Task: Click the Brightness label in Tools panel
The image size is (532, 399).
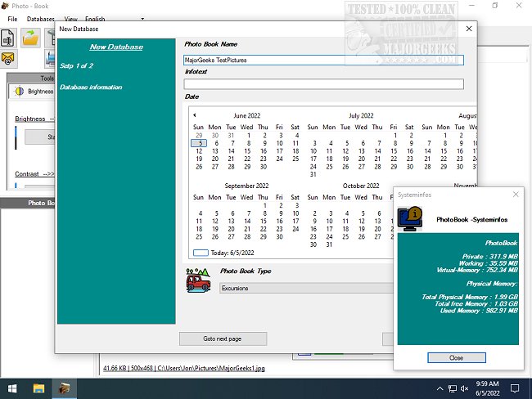Action: [41, 92]
